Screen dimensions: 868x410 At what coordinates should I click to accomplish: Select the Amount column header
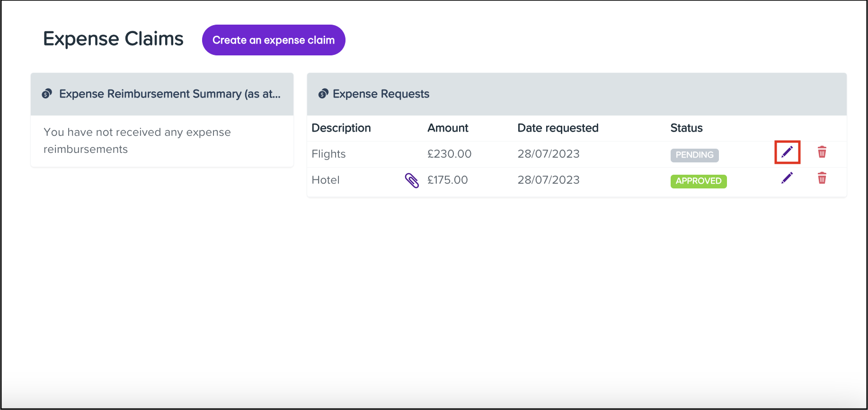(448, 128)
